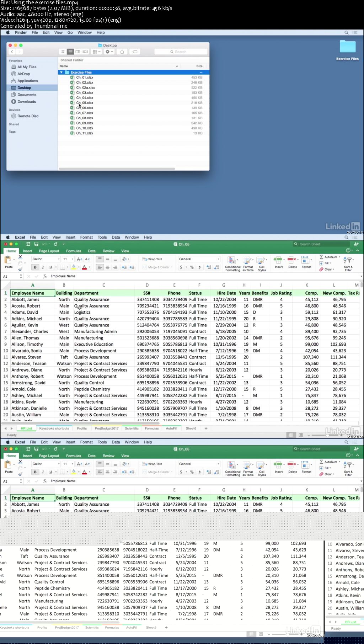
Task: Click Fill Color bucket in 00:00:24 Excel frame
Action: (74, 267)
